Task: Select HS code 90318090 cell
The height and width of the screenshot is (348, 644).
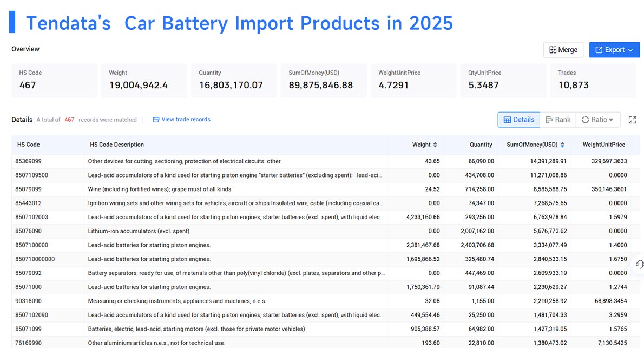Action: point(28,301)
